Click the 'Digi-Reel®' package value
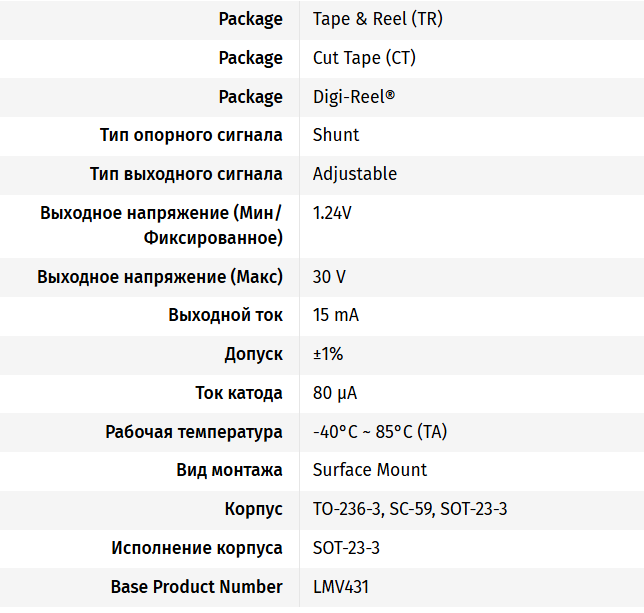 click(x=354, y=97)
